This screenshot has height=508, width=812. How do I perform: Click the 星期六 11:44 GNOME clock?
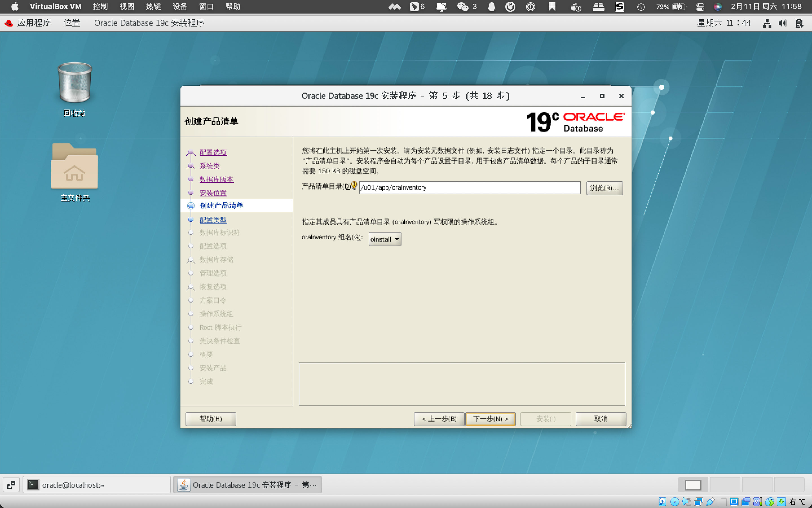(724, 23)
